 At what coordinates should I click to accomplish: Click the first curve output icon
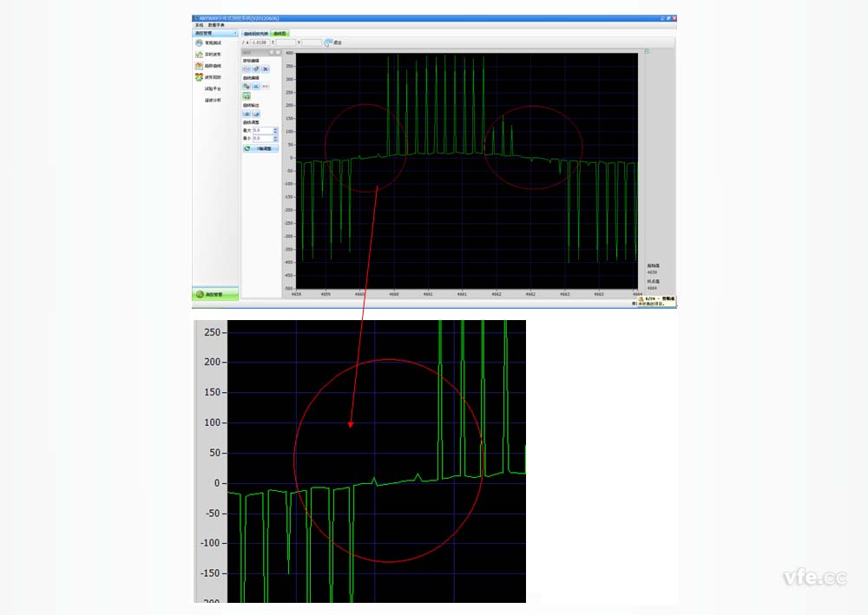(x=247, y=114)
